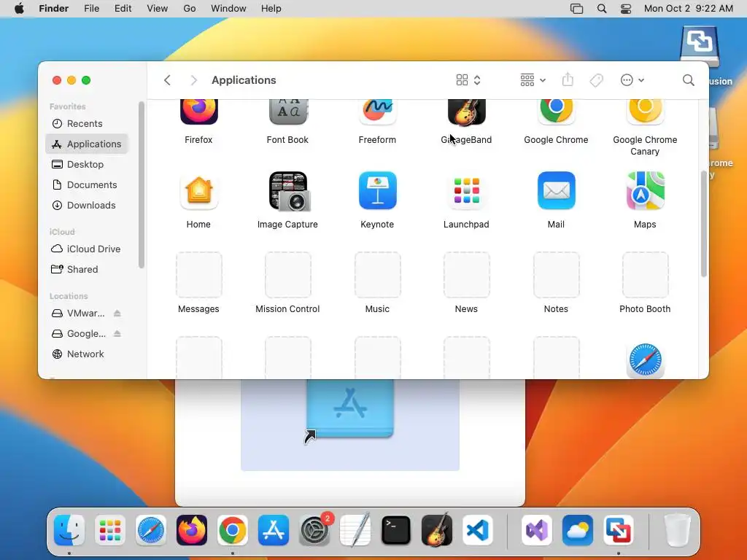The image size is (747, 560).
Task: Open Terminal from the Dock
Action: [x=396, y=530]
